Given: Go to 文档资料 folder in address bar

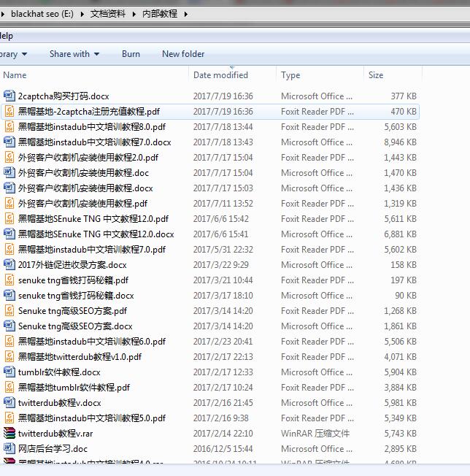Looking at the screenshot, I should [x=108, y=14].
